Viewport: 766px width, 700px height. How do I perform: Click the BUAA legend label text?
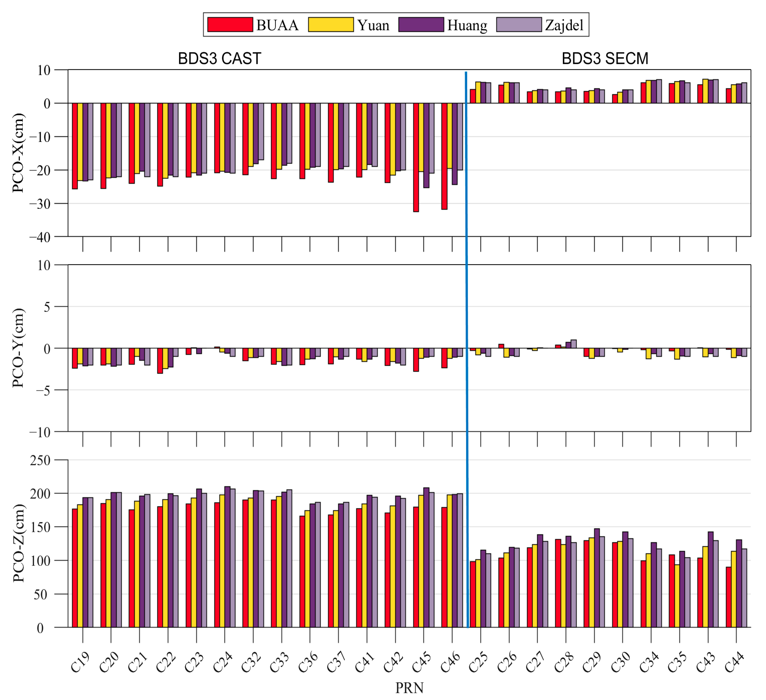(277, 25)
